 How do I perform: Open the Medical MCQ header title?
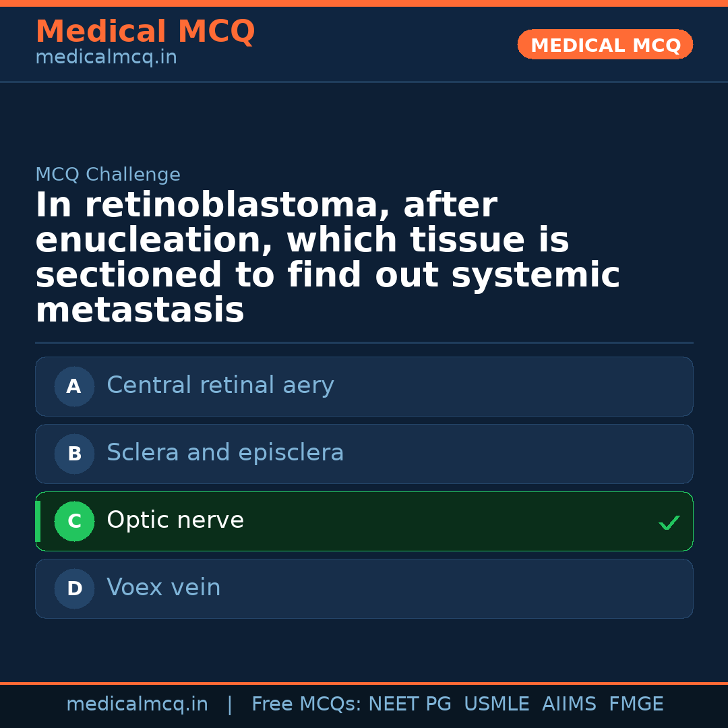tap(145, 32)
